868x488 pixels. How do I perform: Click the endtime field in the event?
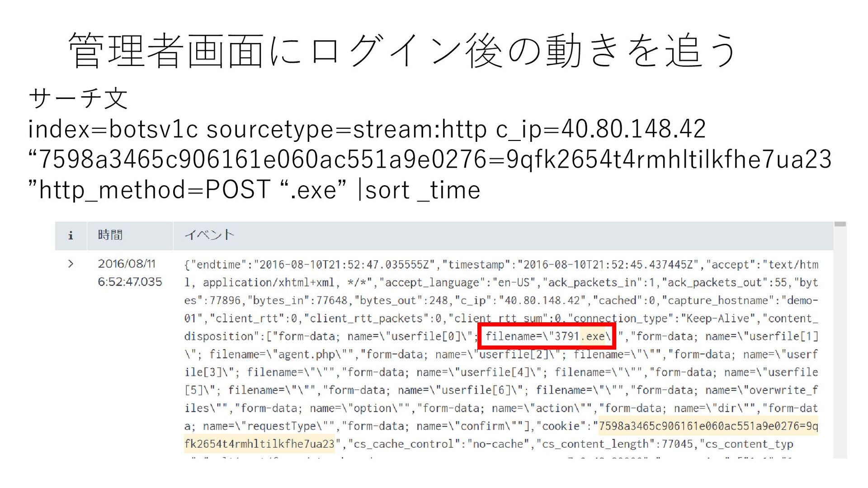click(x=219, y=265)
